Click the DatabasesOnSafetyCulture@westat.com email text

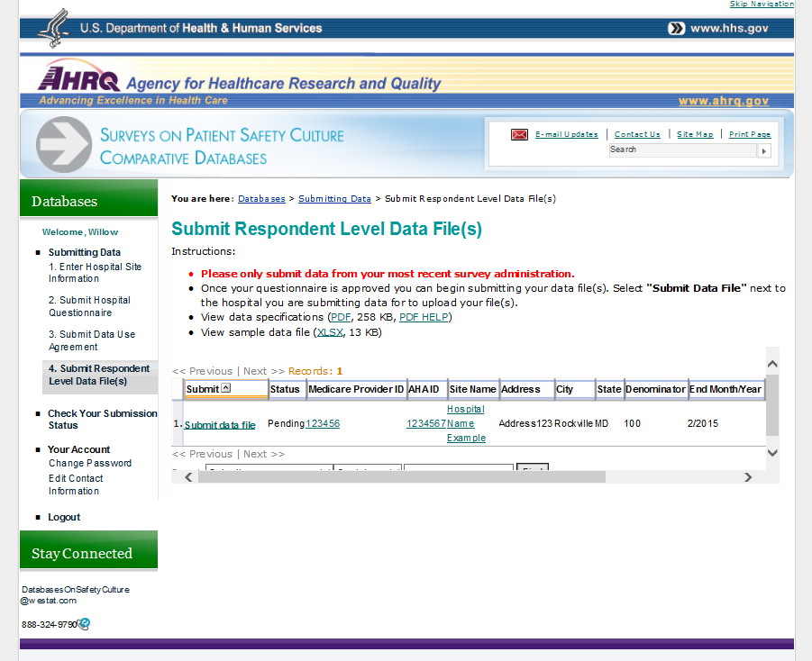pyautogui.click(x=75, y=594)
